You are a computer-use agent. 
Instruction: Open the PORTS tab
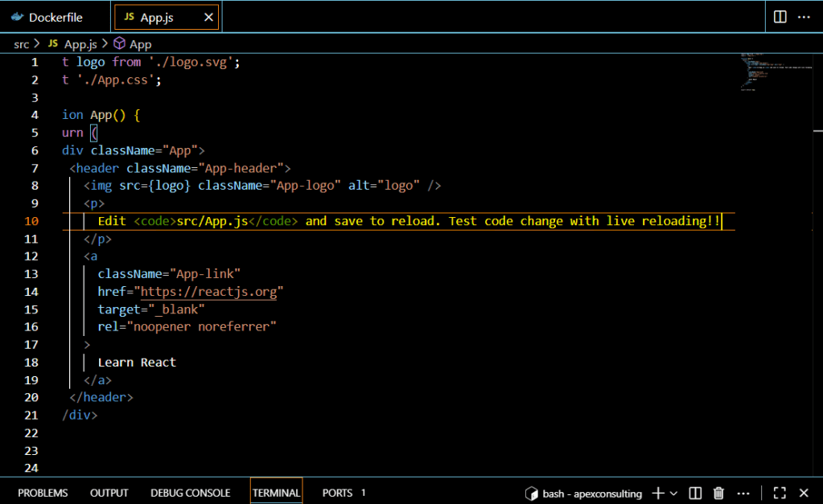(338, 493)
